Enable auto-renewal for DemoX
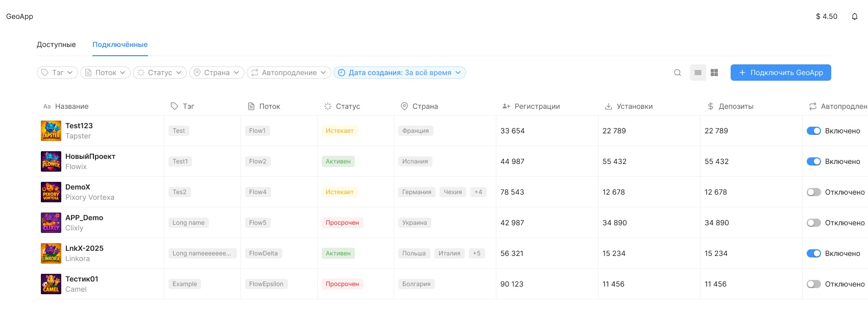 click(814, 192)
